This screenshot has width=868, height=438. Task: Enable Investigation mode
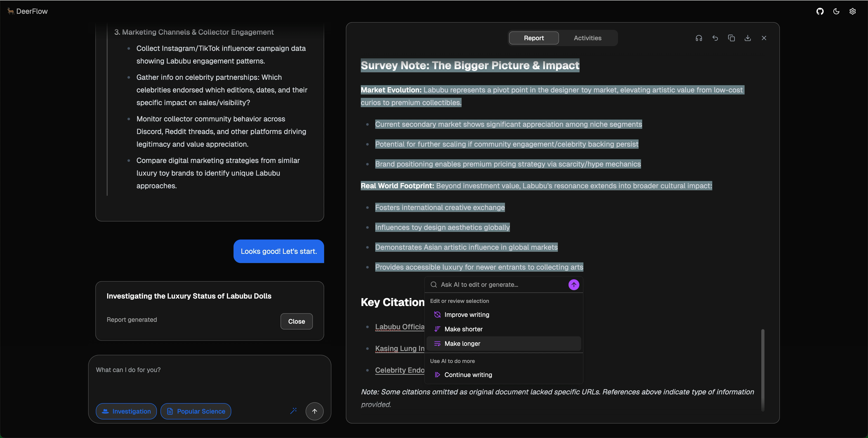126,411
